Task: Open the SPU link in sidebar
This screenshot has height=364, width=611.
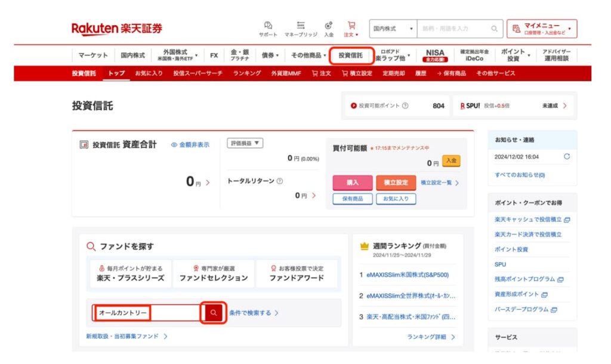Action: point(501,264)
